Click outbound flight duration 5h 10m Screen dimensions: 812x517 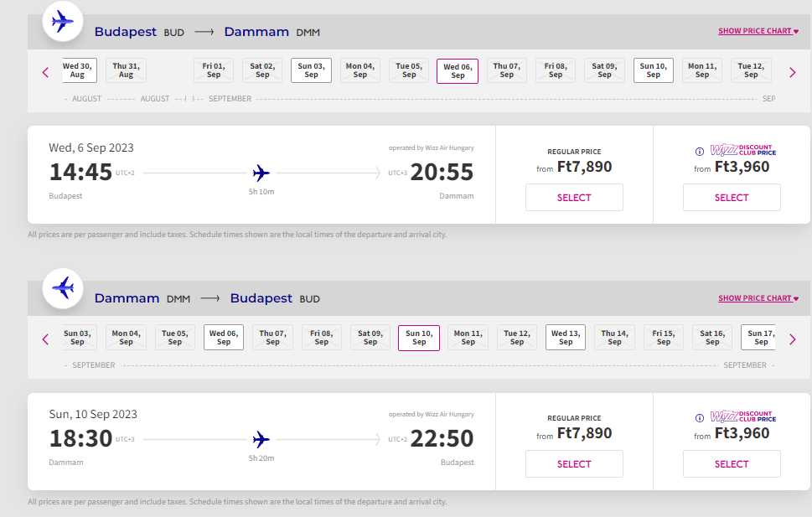(x=261, y=192)
